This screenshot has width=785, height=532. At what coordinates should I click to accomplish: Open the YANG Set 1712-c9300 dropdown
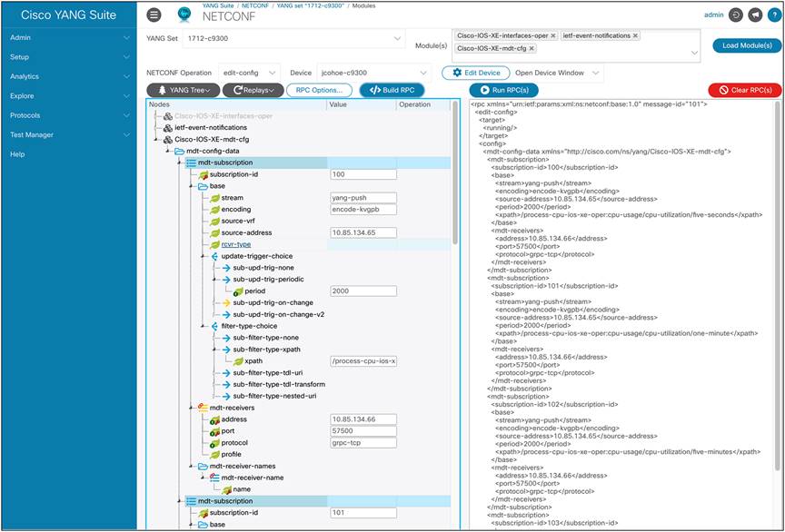293,38
